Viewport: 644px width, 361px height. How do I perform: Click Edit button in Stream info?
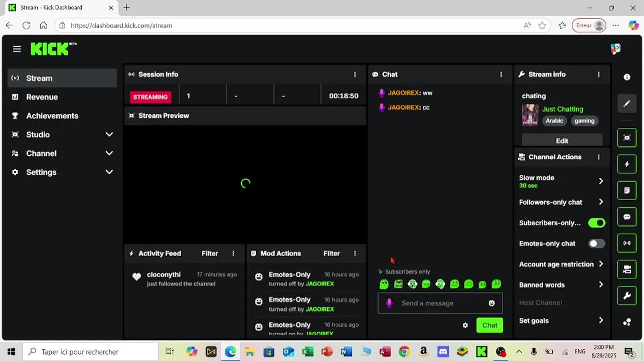(562, 140)
